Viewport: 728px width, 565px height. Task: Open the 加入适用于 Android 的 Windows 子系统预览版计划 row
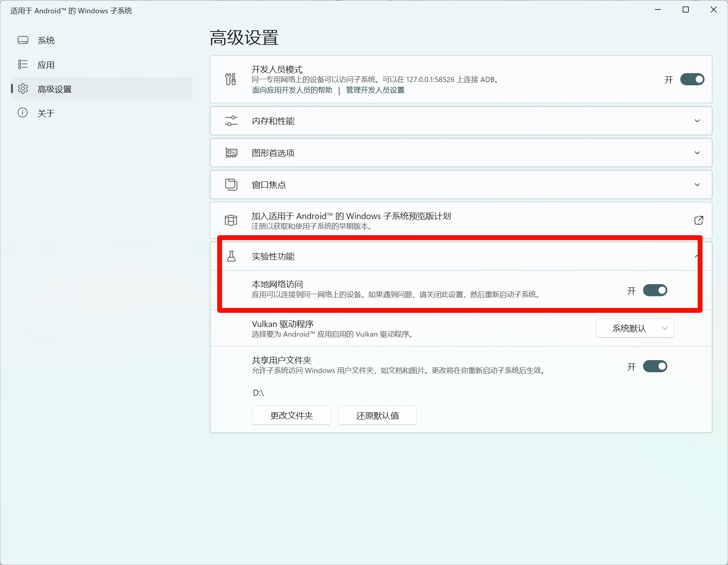coord(461,220)
